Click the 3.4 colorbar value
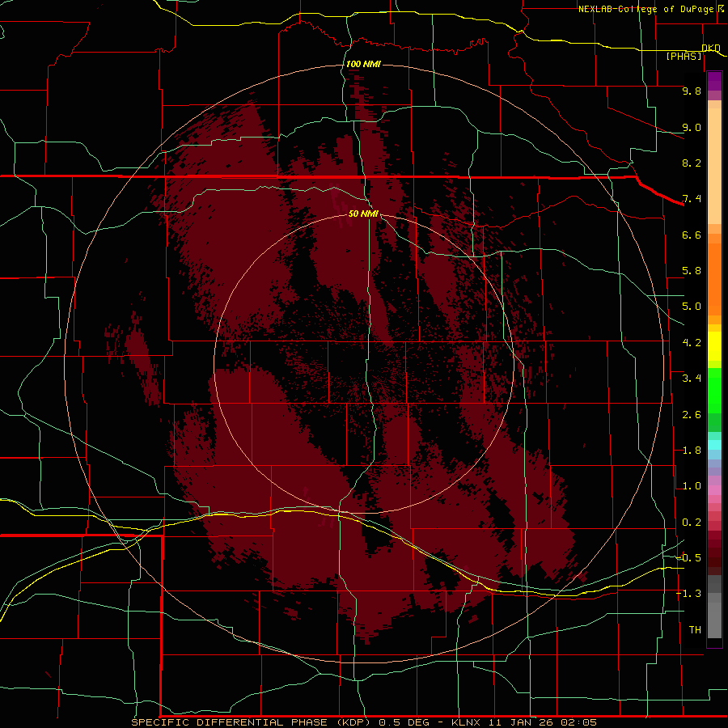This screenshot has width=728, height=728. click(x=692, y=379)
